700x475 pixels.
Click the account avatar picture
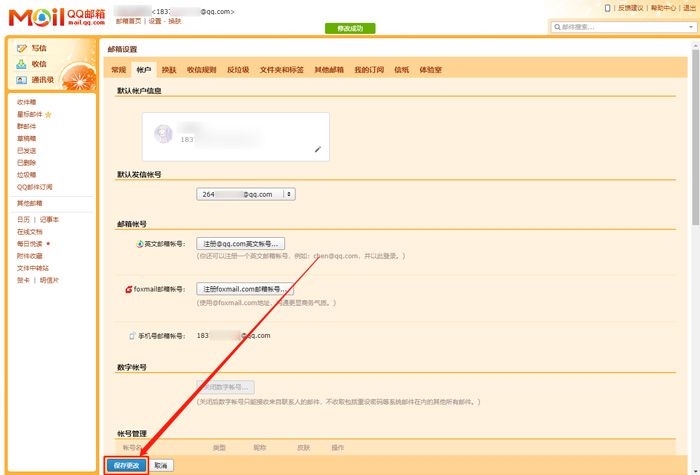[x=163, y=134]
